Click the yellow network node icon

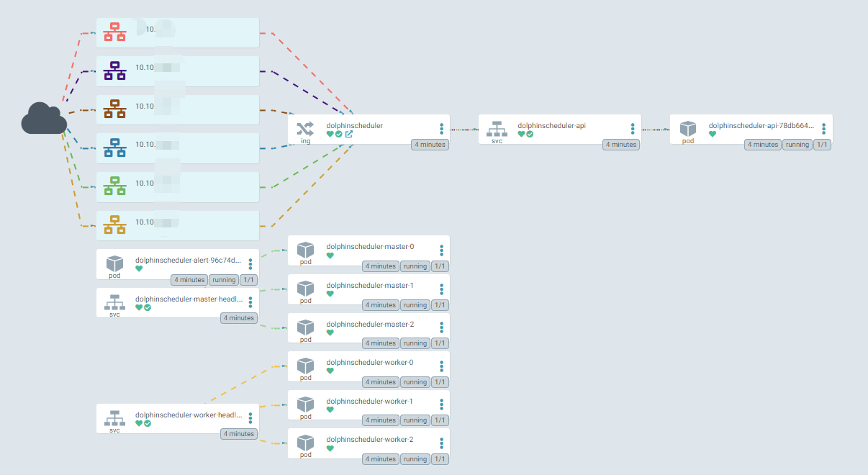[x=114, y=225]
